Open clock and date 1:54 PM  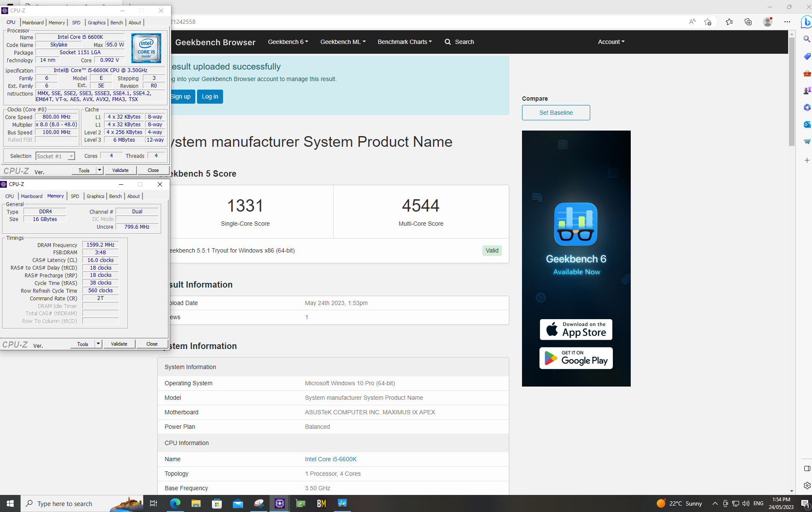(781, 503)
